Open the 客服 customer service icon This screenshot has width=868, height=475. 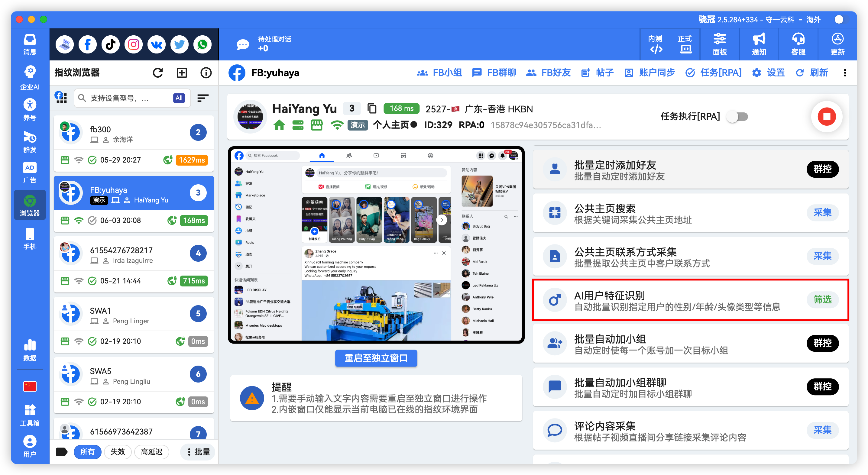click(x=798, y=44)
